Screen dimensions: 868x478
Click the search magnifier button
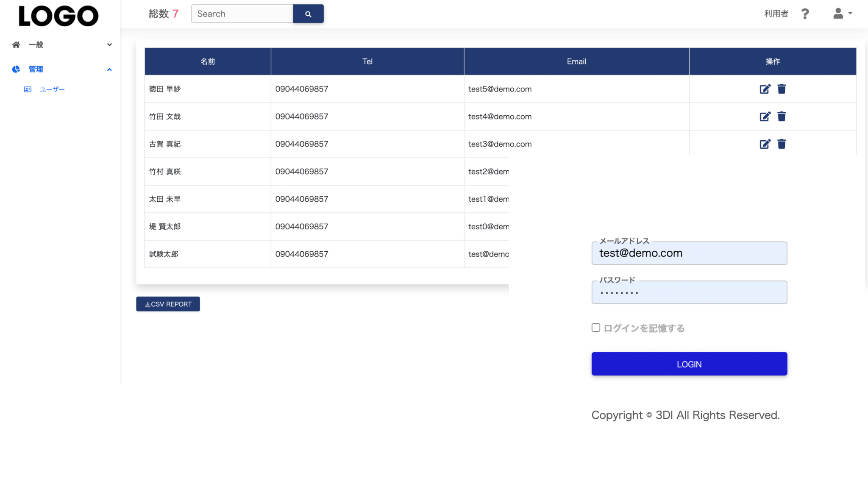point(308,14)
